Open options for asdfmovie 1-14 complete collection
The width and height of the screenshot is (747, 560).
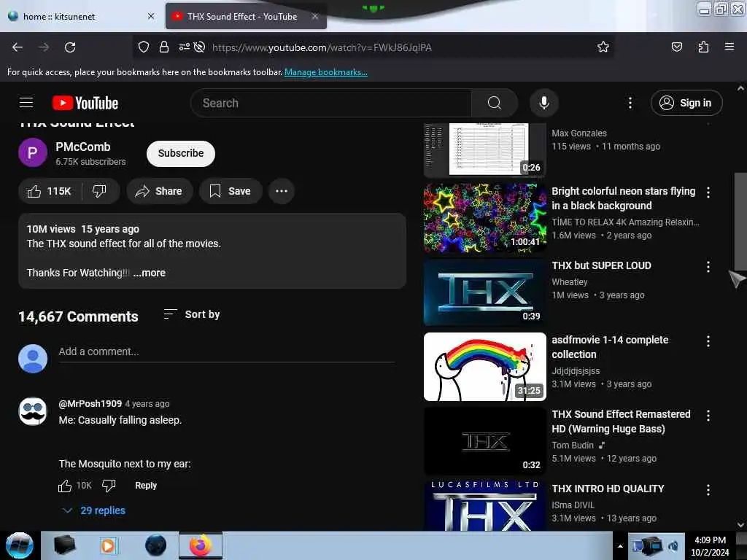pos(708,341)
